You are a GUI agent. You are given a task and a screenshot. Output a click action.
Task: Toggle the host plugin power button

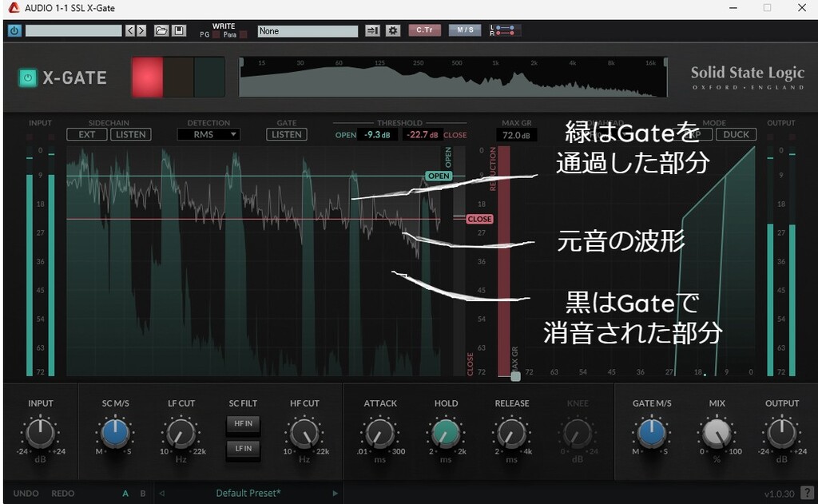pyautogui.click(x=14, y=31)
